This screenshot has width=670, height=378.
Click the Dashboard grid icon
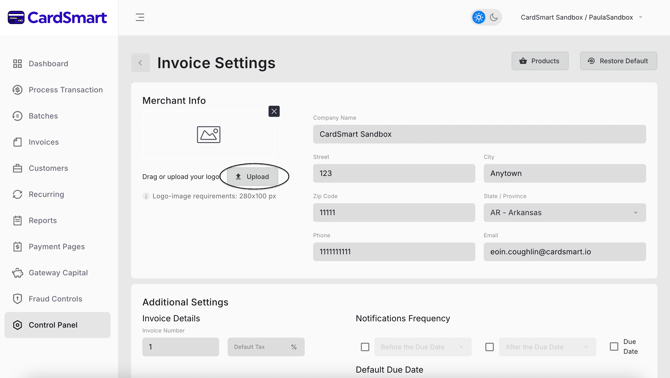(18, 64)
